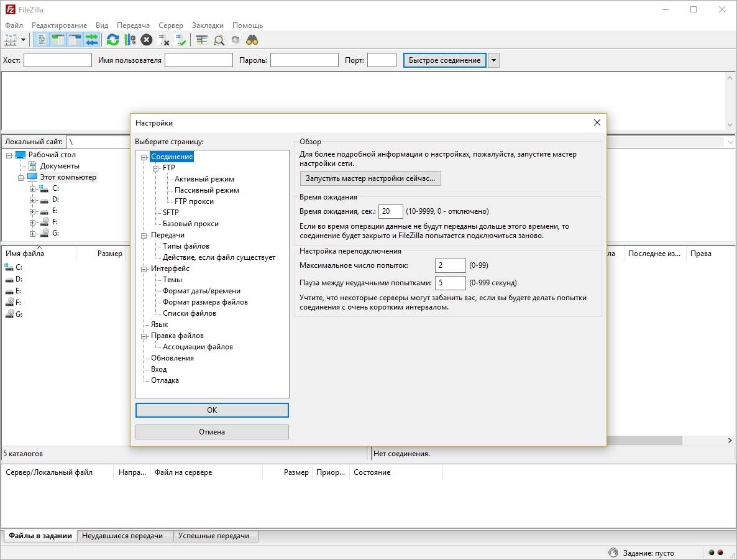The height and width of the screenshot is (560, 737).
Task: Click the computer icon beside 'Этот компьютер'
Action: coord(32,177)
